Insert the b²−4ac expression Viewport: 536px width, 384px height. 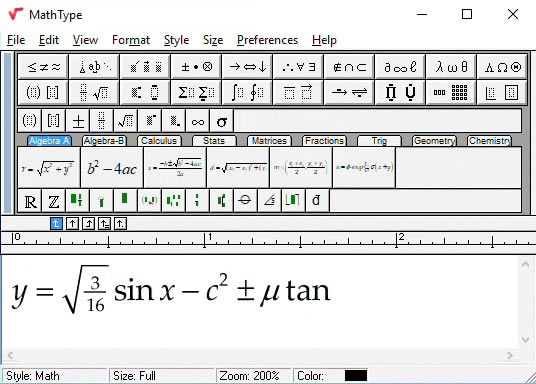coord(112,168)
